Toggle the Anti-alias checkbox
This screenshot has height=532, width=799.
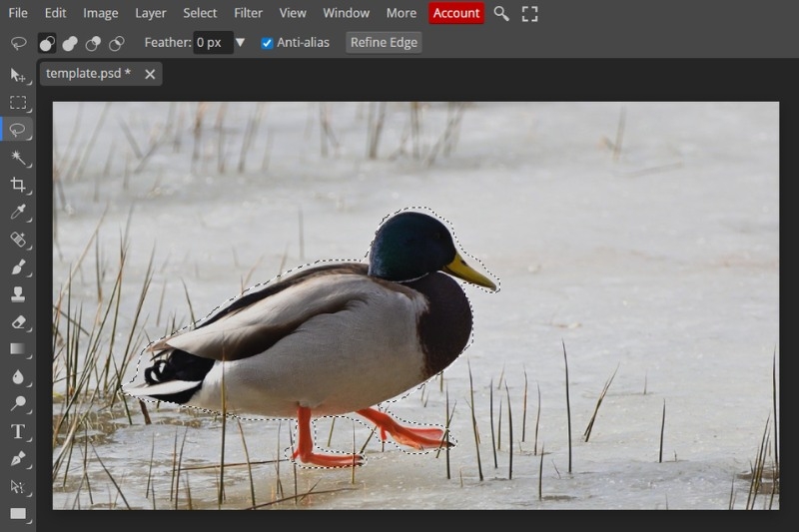pos(267,43)
